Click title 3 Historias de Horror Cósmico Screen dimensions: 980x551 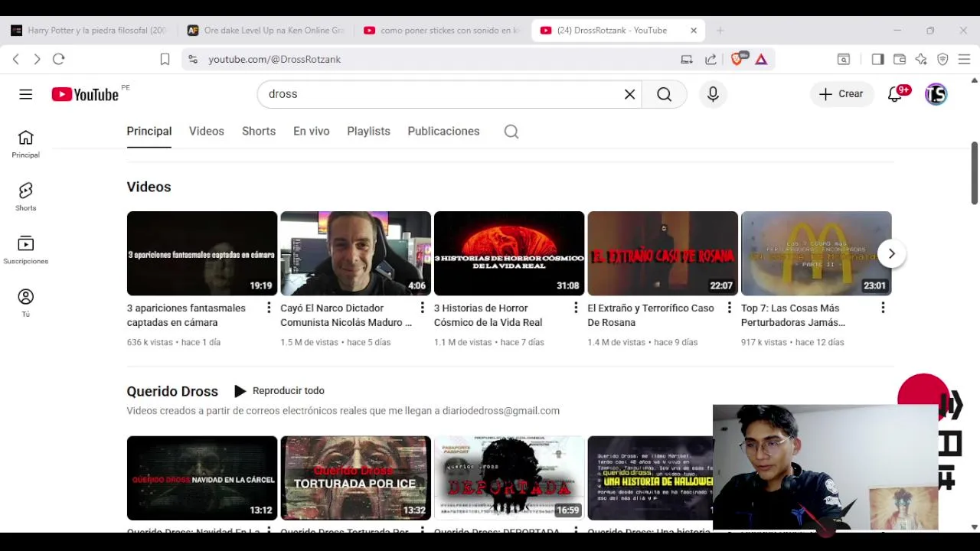(x=488, y=315)
